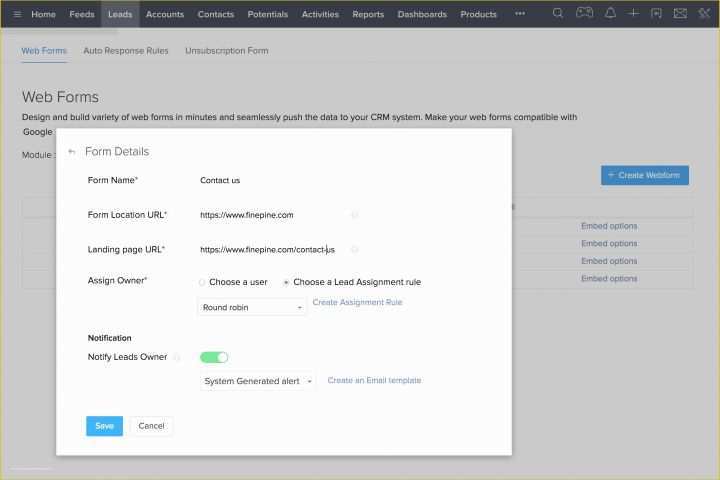Screen dimensions: 720x480
Task: Select the Choose a user radio option
Action: (x=202, y=282)
